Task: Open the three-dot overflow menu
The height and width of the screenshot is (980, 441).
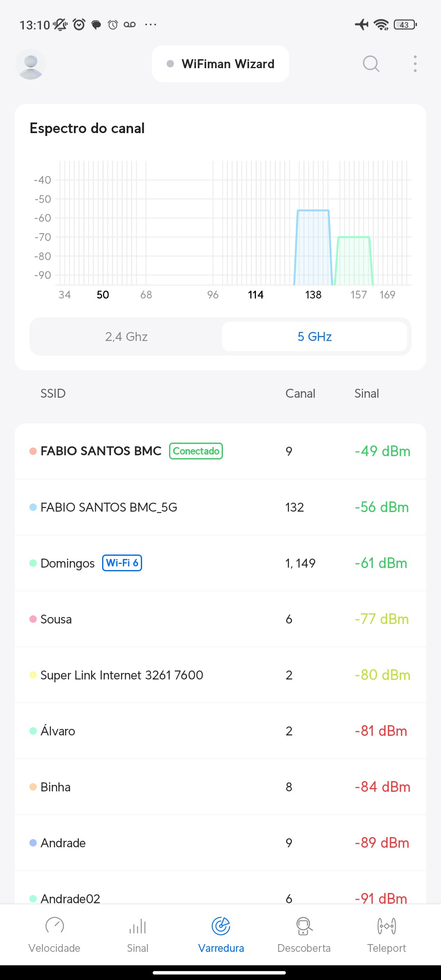Action: pos(415,64)
